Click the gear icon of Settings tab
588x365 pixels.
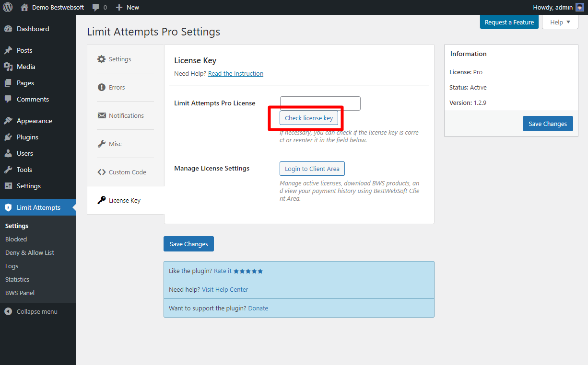click(x=101, y=59)
